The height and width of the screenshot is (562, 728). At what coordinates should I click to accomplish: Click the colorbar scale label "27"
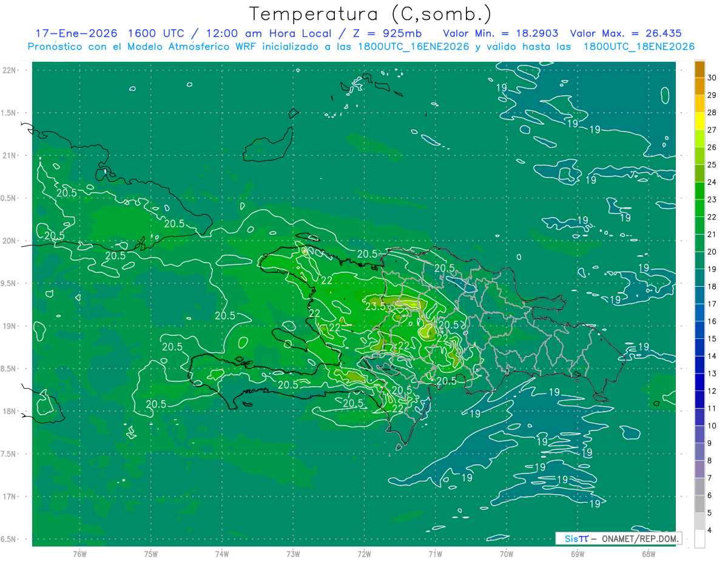[x=713, y=130]
